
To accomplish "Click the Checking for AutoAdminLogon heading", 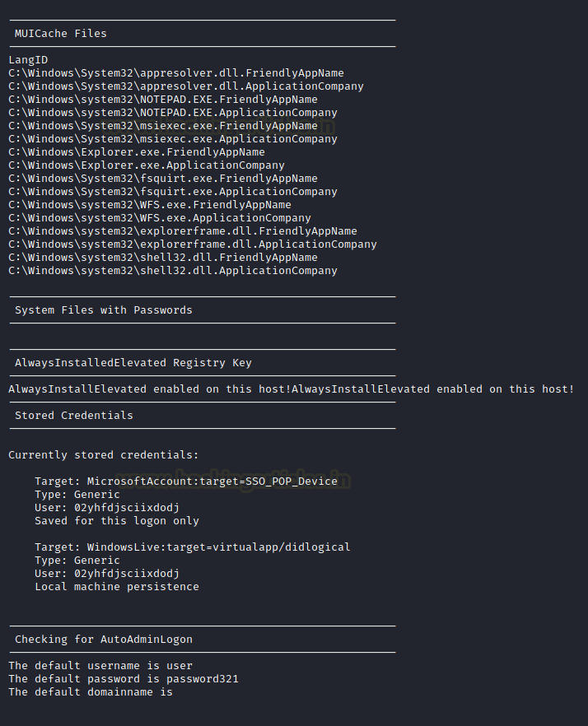I will pyautogui.click(x=104, y=640).
